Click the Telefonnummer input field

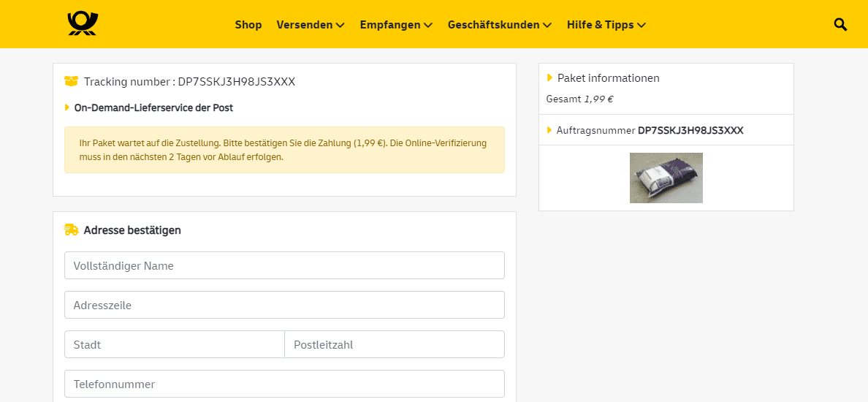[x=284, y=384]
